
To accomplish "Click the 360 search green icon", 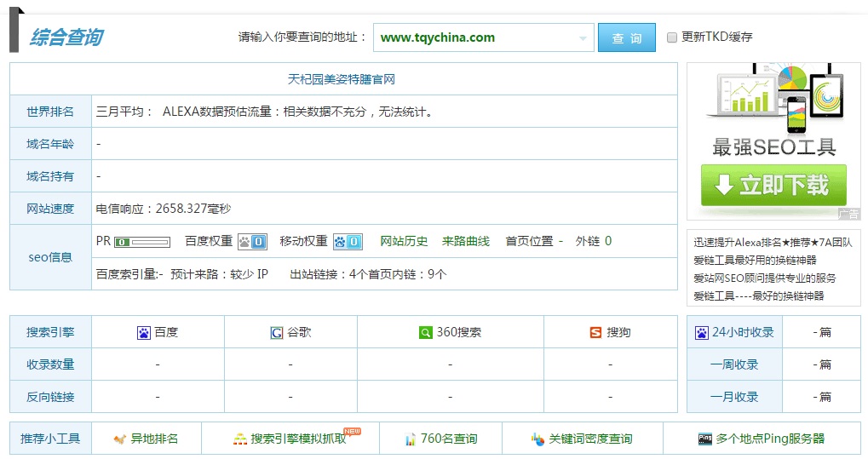I will (425, 333).
